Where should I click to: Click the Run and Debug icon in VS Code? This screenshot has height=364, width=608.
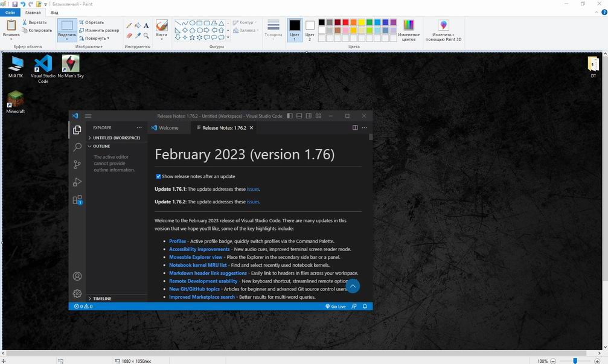pos(77,182)
